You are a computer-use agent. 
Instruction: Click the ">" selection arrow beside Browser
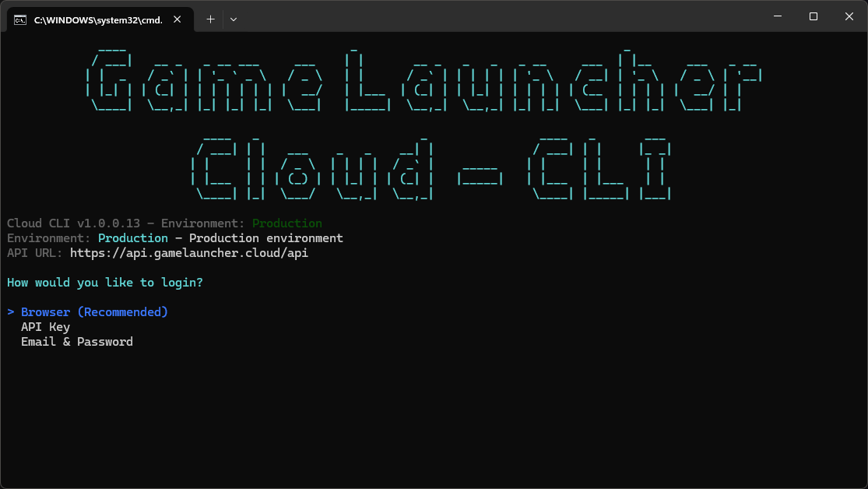click(x=11, y=312)
